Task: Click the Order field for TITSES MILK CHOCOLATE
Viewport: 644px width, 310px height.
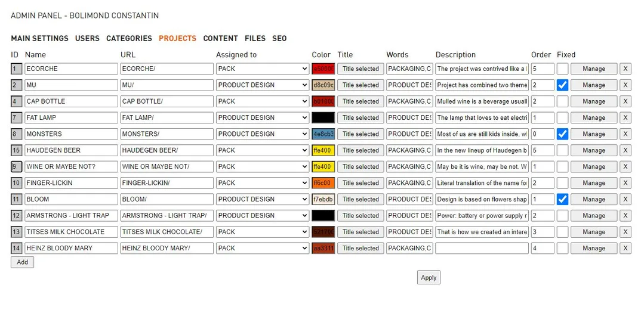Action: [543, 232]
